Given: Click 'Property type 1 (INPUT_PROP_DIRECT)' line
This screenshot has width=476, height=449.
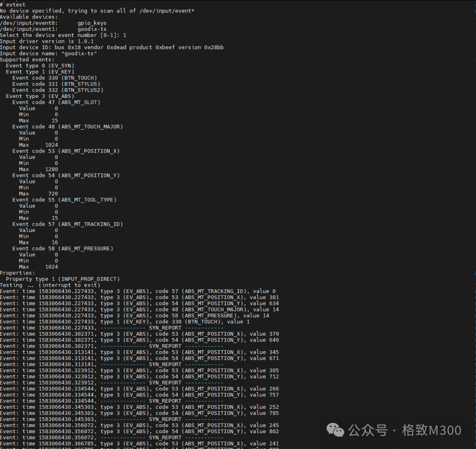Looking at the screenshot, I should click(x=63, y=279).
